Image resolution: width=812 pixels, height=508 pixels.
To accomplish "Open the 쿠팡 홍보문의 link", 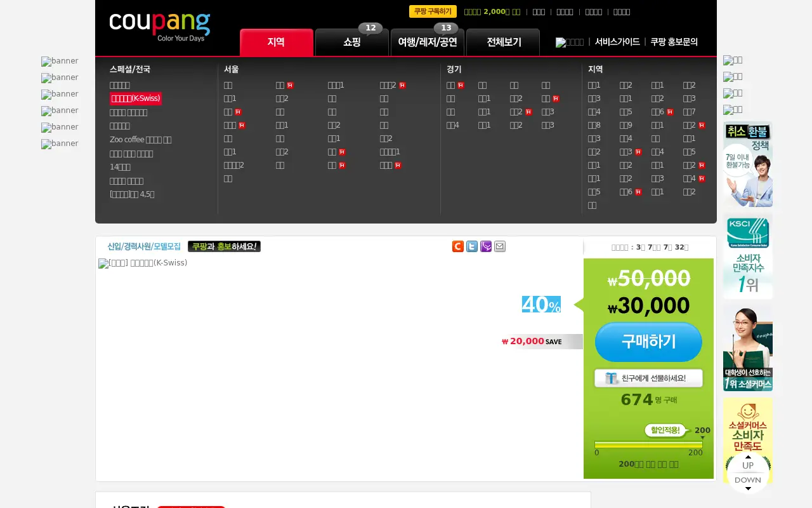I will click(x=674, y=42).
